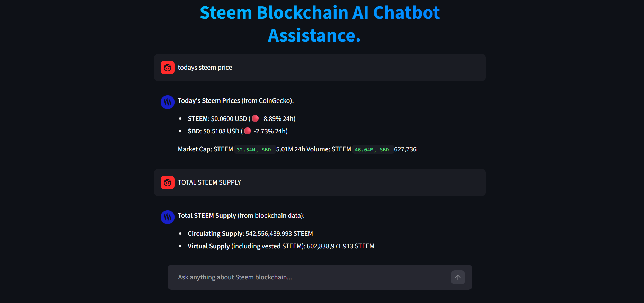
Task: Click user avatar beside "todays steem price"
Action: coord(168,68)
